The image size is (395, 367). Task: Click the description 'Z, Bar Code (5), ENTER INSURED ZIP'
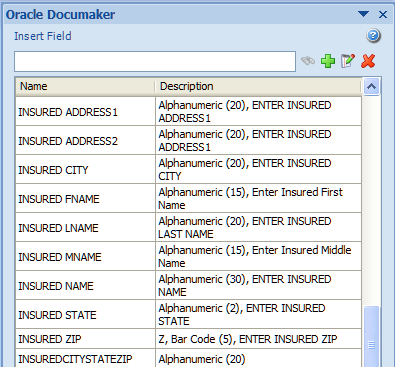258,339
